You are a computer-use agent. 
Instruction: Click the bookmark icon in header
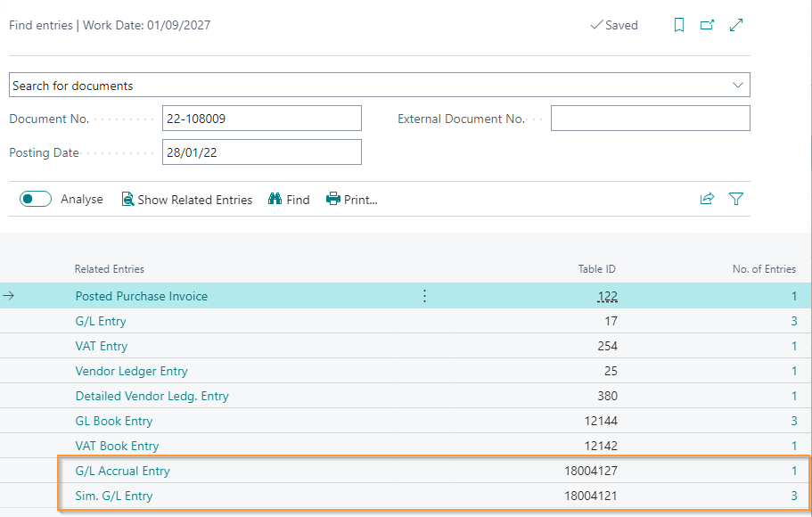pyautogui.click(x=679, y=25)
